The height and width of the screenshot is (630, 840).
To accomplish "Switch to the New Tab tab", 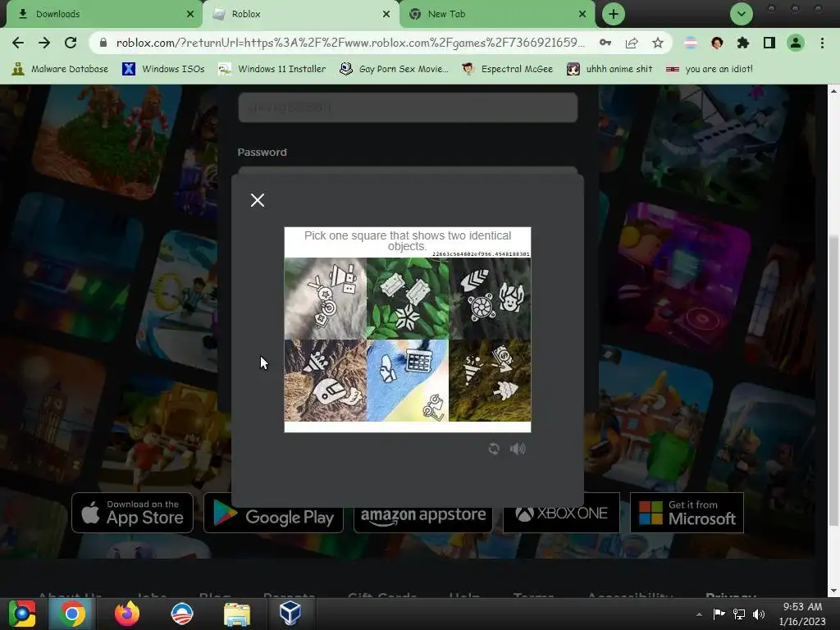I will [x=496, y=14].
